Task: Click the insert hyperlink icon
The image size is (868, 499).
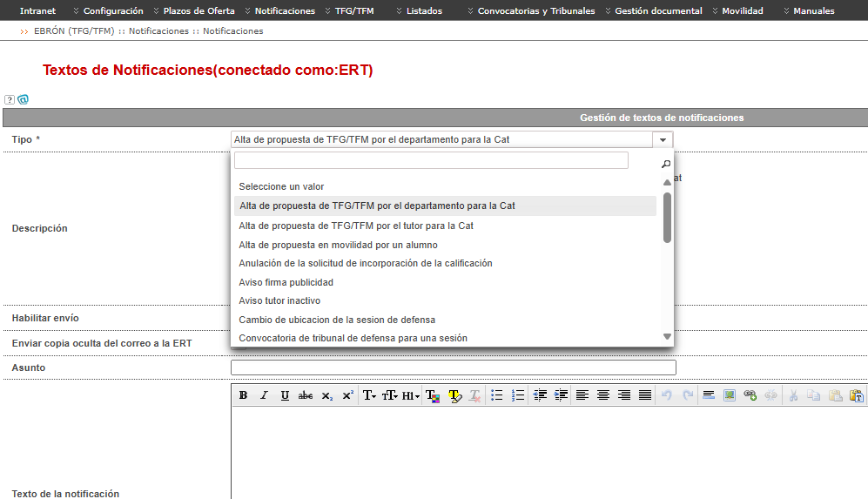Action: point(750,395)
